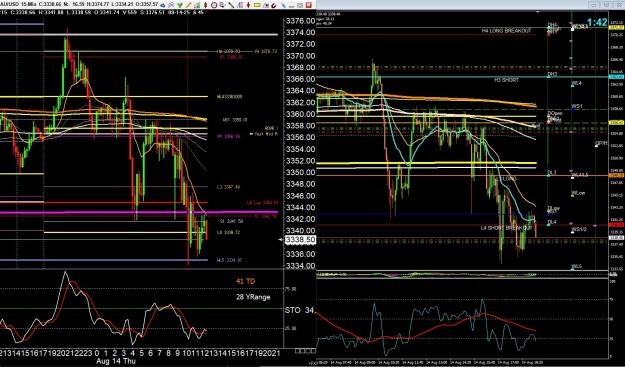Click the blue-gray icon beside yellow rectangle
Viewport: 625px width, 367px height.
265,5
